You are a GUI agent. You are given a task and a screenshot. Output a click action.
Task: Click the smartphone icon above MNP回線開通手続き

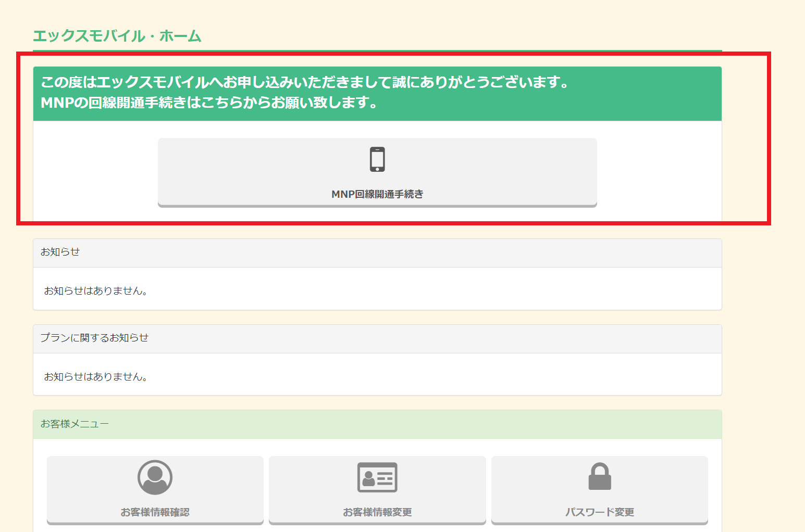click(377, 159)
